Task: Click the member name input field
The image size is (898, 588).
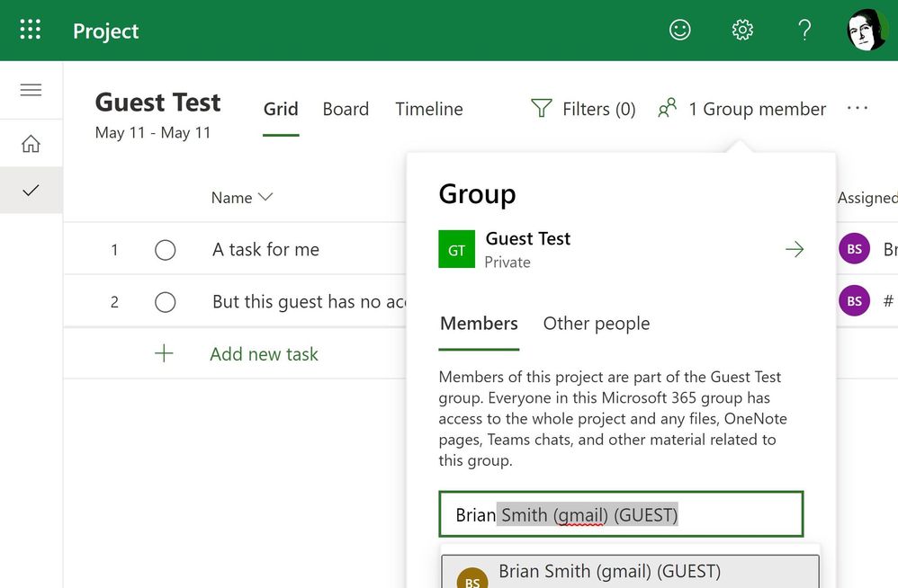Action: point(621,513)
